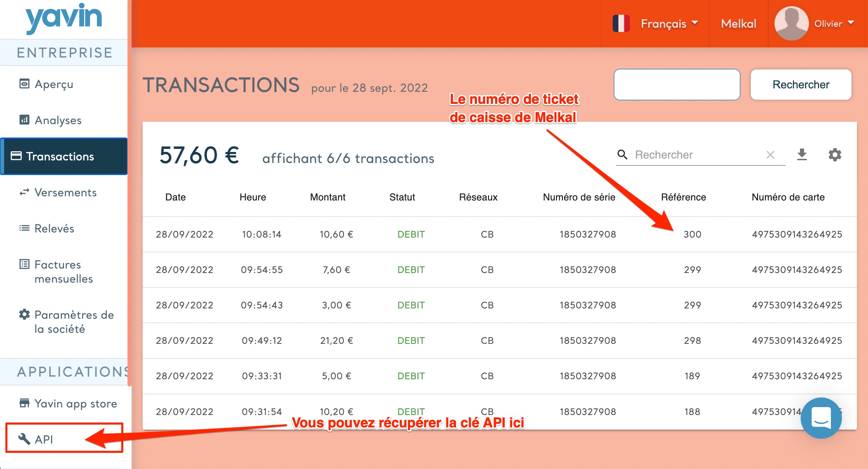Click the Olivier profile avatar

[791, 23]
